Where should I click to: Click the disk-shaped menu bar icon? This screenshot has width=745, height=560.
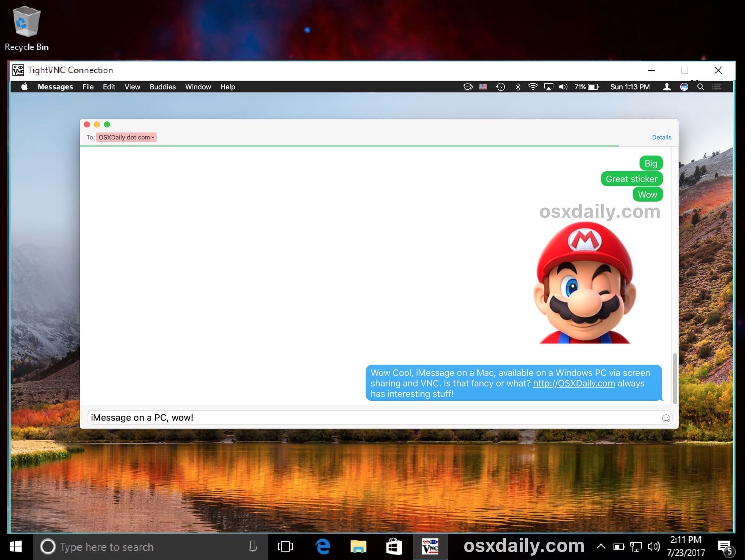point(468,87)
